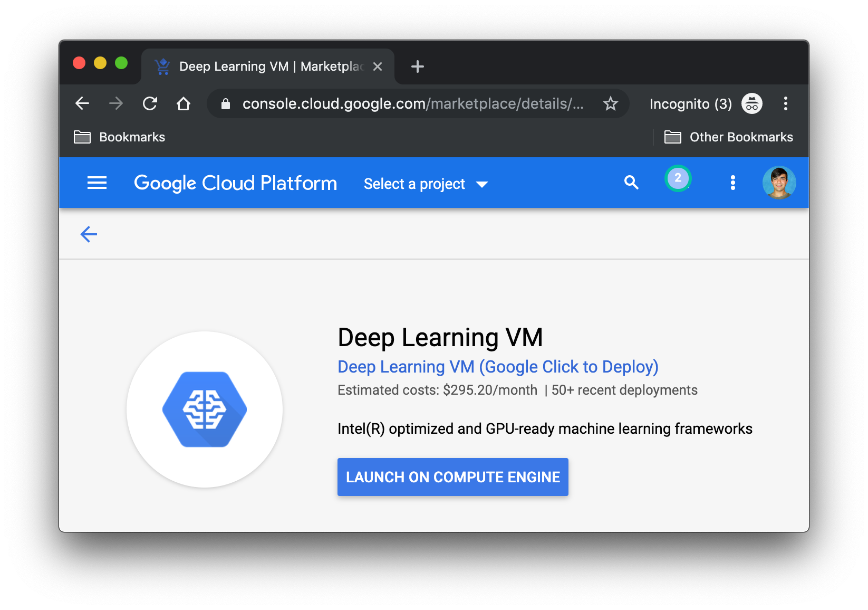Open notifications showing 2
Viewport: 868px width, 610px height.
pyautogui.click(x=678, y=178)
